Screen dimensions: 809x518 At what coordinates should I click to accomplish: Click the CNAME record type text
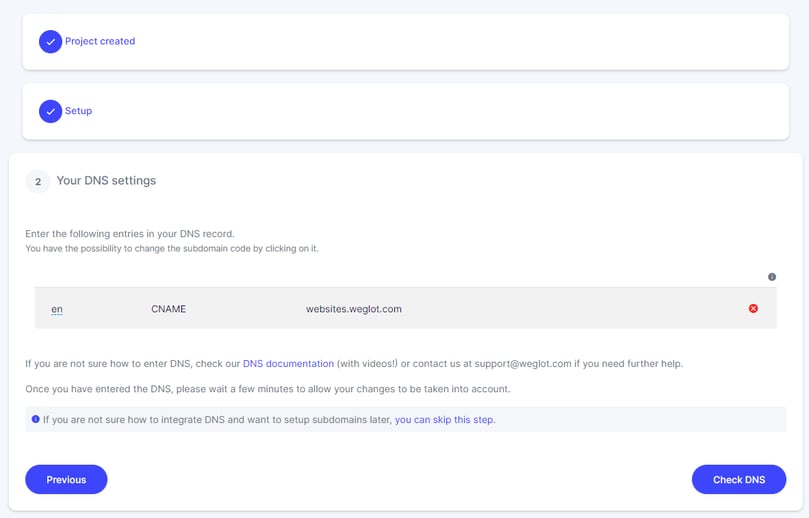point(168,309)
